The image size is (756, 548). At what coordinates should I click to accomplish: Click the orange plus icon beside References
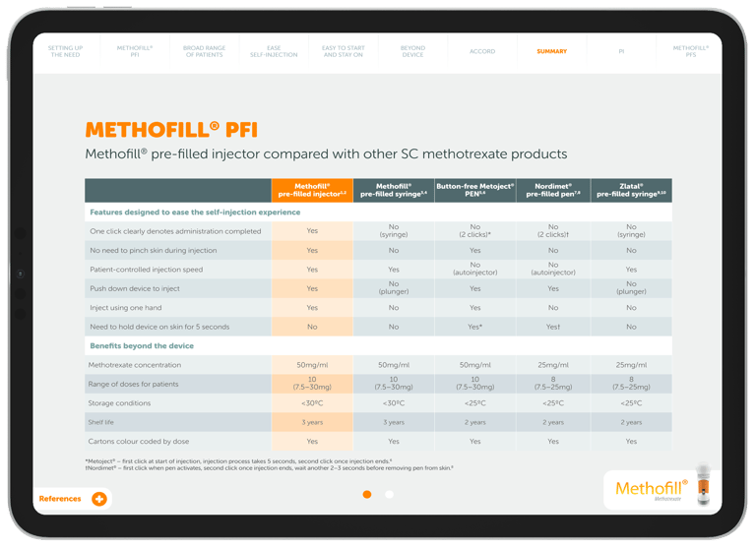click(x=99, y=499)
